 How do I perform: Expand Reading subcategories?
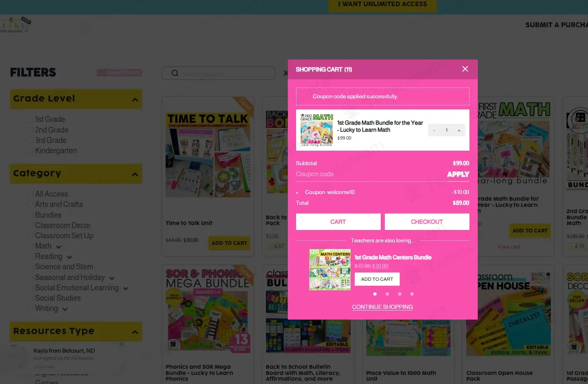click(x=69, y=257)
